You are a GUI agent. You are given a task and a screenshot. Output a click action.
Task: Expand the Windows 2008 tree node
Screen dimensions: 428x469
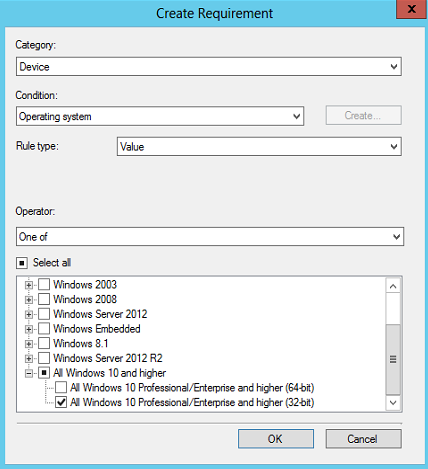tap(29, 300)
